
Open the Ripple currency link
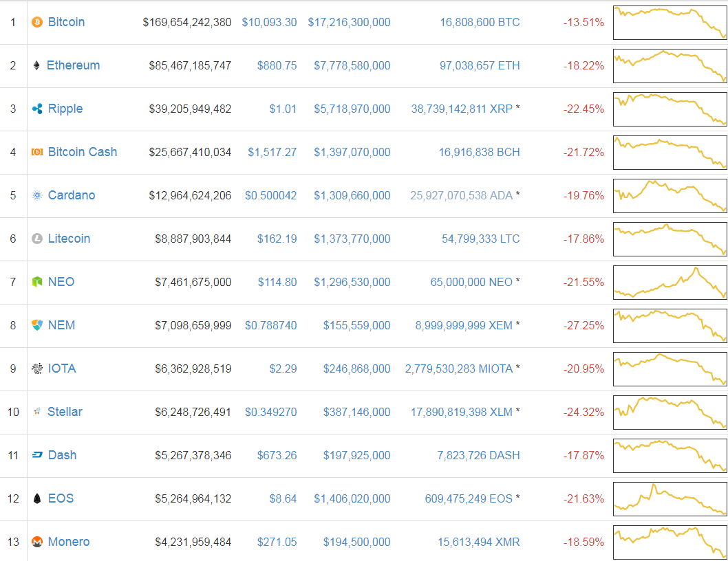click(65, 109)
